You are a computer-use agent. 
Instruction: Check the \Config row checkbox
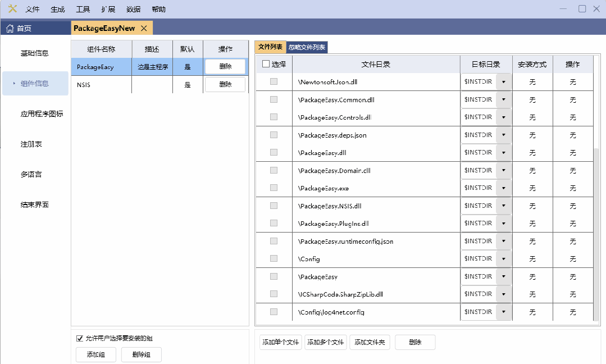[x=274, y=258]
